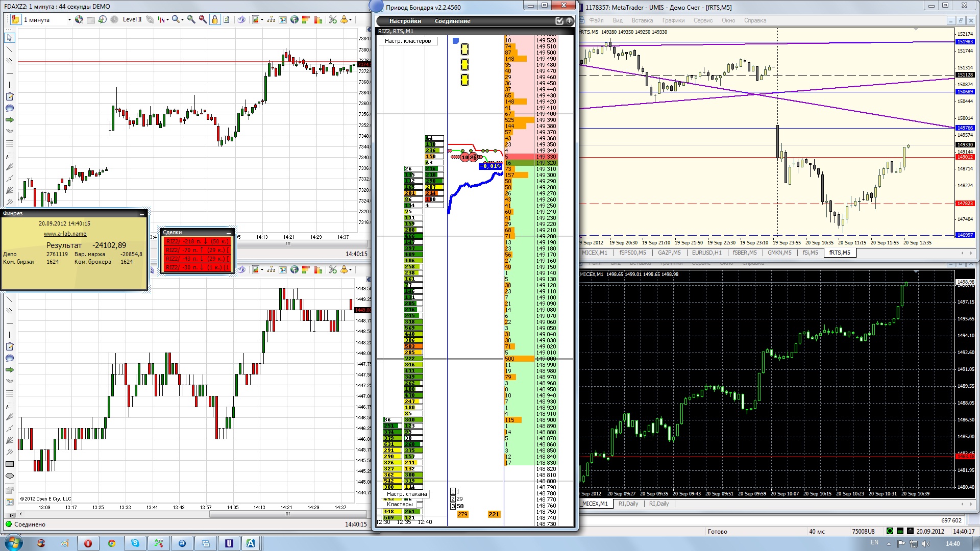
Task: Open Chrome from the Windows taskbar
Action: (x=111, y=543)
